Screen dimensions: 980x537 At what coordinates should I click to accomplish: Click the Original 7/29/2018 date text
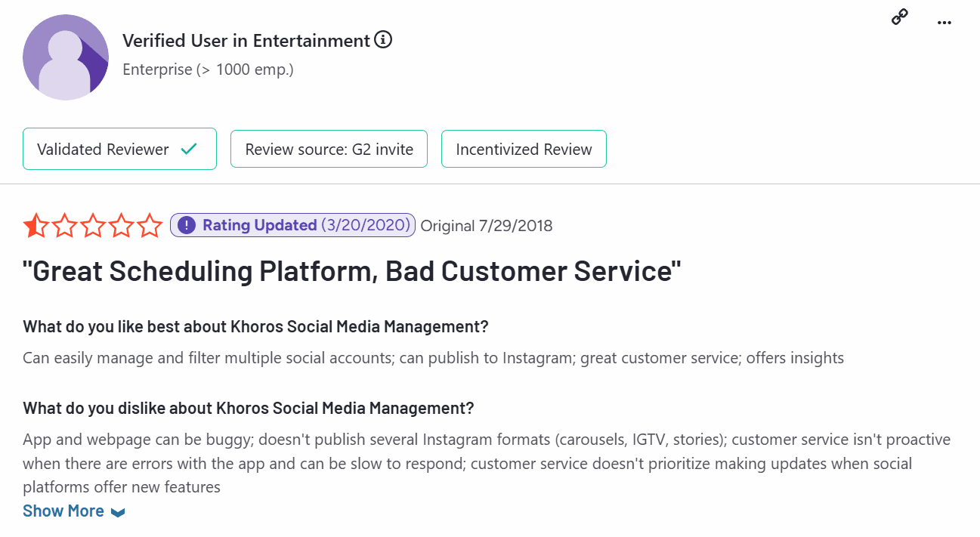click(487, 225)
